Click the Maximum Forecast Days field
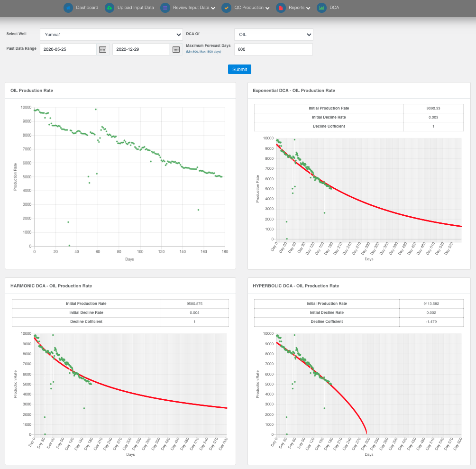The width and height of the screenshot is (476, 469). [274, 49]
